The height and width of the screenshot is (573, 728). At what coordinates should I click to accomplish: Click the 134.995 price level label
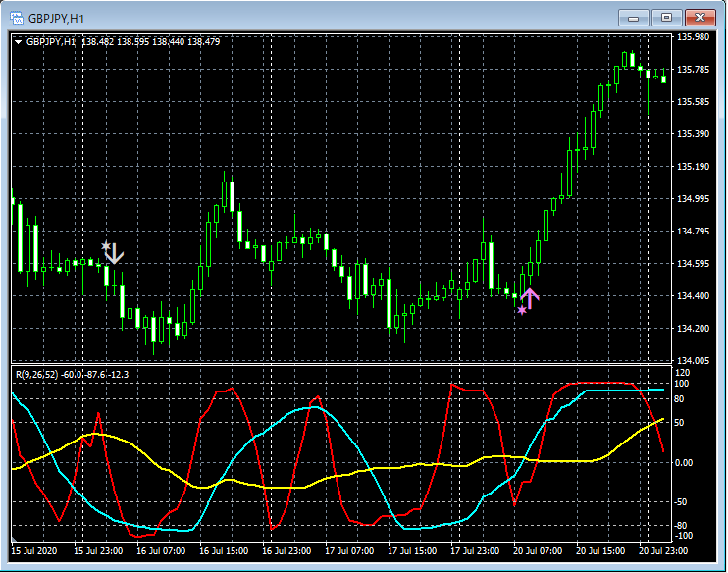click(x=694, y=199)
